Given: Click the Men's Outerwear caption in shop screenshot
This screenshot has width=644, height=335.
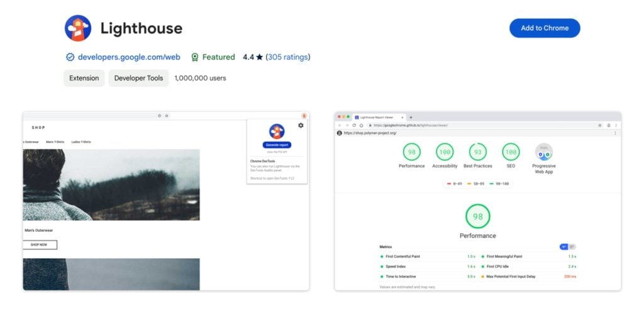Looking at the screenshot, I should tap(38, 230).
